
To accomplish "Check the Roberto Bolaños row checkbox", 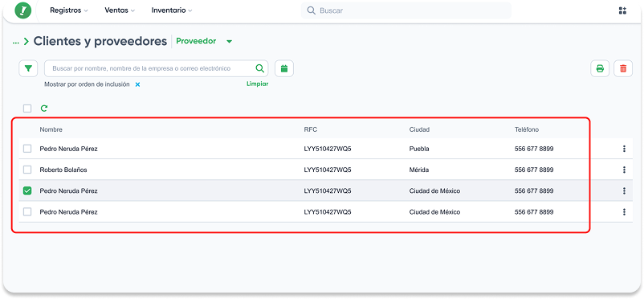I will 27,170.
